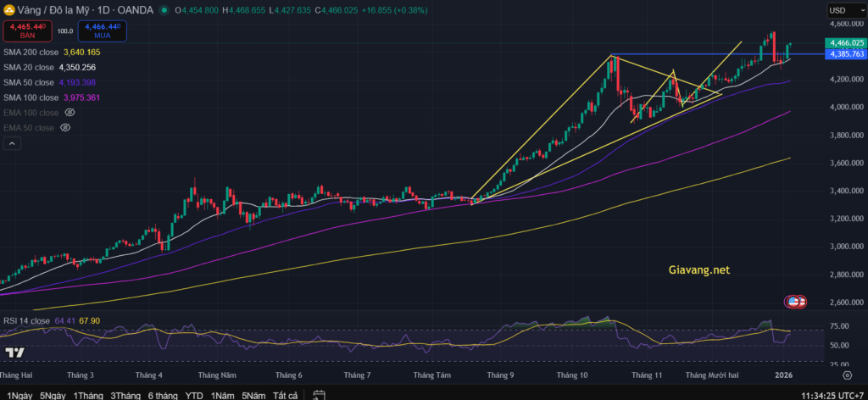Viewport: 868px width, 400px height.
Task: Click the red BÁN sell button
Action: coord(29,31)
